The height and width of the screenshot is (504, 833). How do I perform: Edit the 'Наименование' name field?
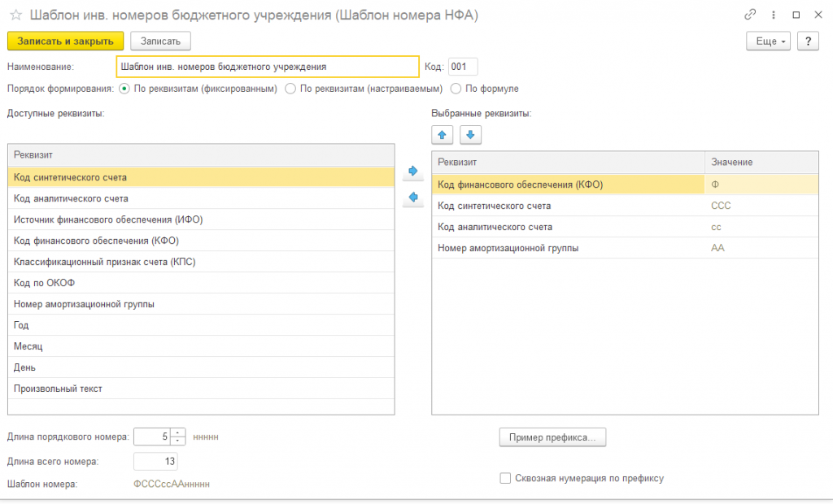[268, 67]
